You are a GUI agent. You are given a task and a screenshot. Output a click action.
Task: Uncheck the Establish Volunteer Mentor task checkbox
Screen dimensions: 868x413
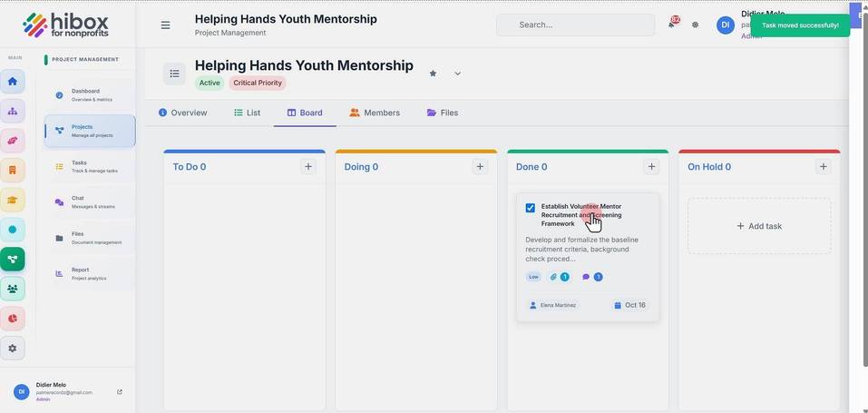pyautogui.click(x=531, y=208)
